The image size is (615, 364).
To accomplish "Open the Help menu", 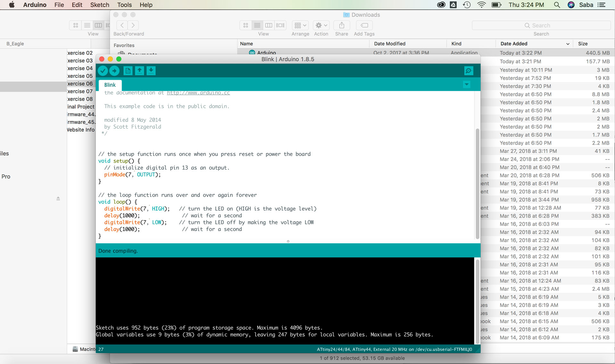I will click(x=146, y=5).
